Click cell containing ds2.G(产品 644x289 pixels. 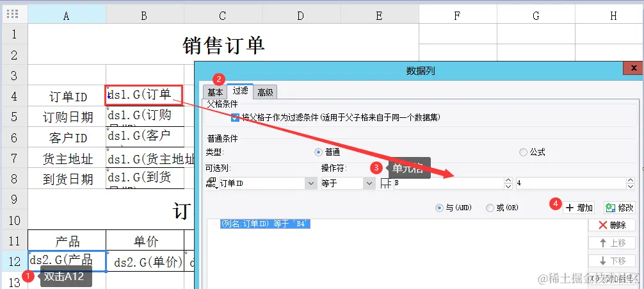click(x=67, y=261)
